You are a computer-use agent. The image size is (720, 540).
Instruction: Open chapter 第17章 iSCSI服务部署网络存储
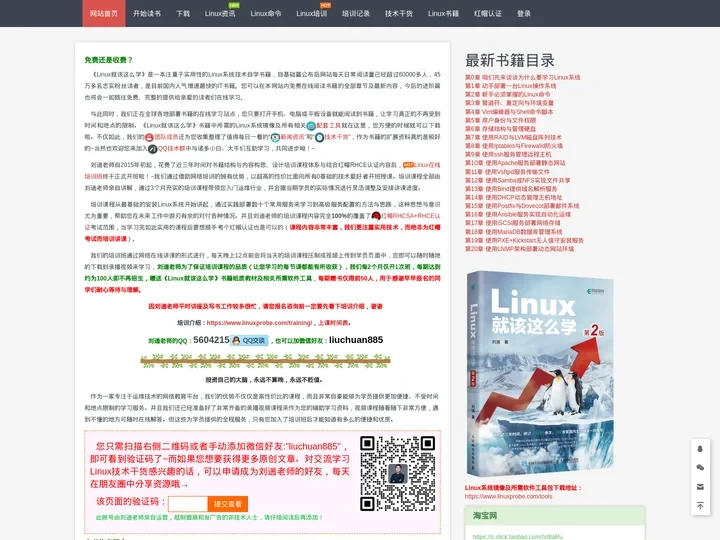512,223
